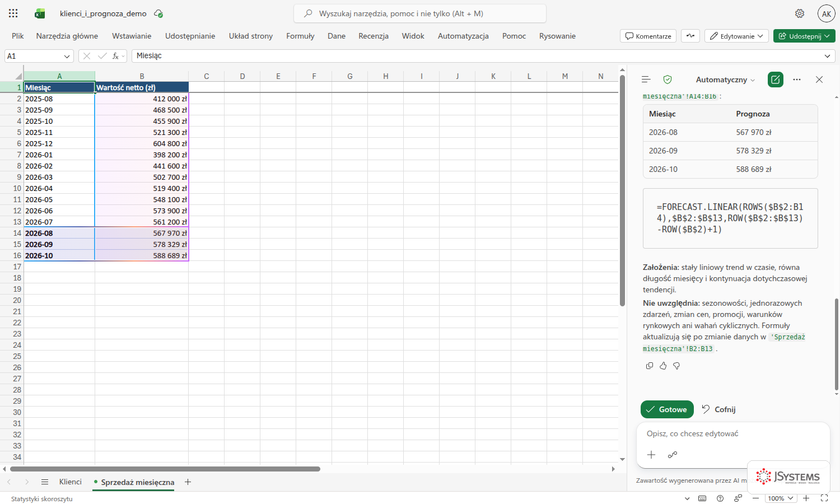The image size is (840, 504).
Task: Undo changes with Cofnij button
Action: coord(718,409)
